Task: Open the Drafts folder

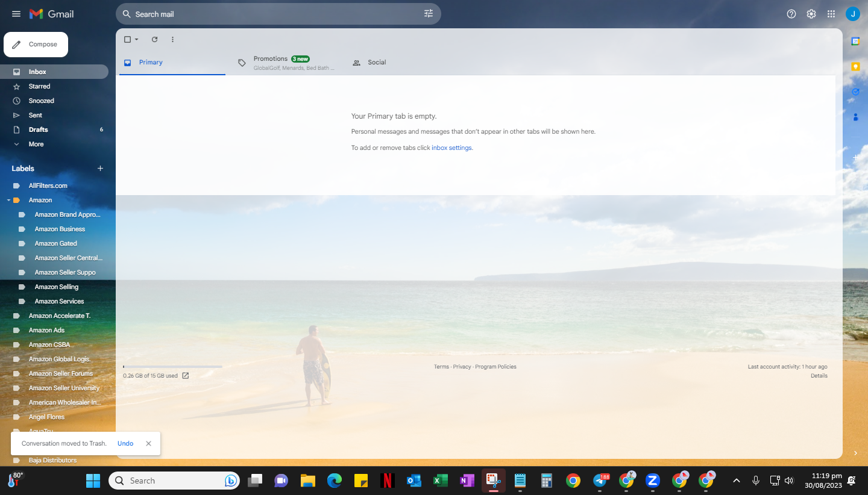Action: click(x=54, y=129)
